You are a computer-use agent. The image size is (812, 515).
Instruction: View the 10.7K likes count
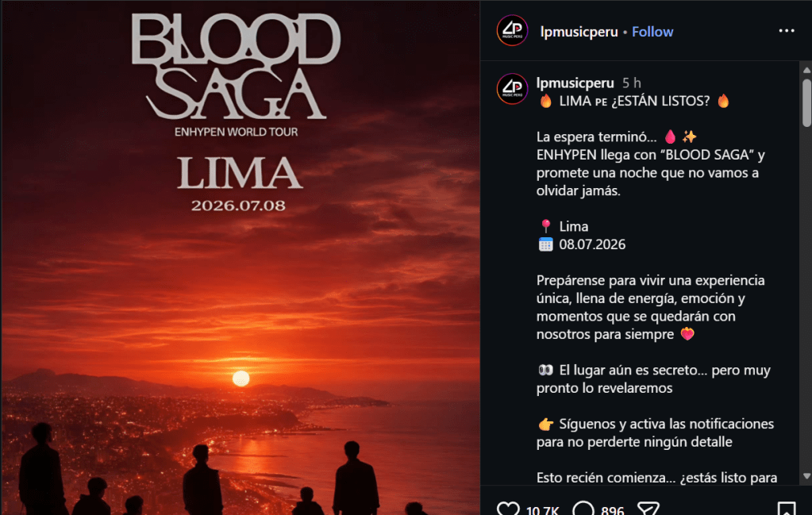point(542,511)
